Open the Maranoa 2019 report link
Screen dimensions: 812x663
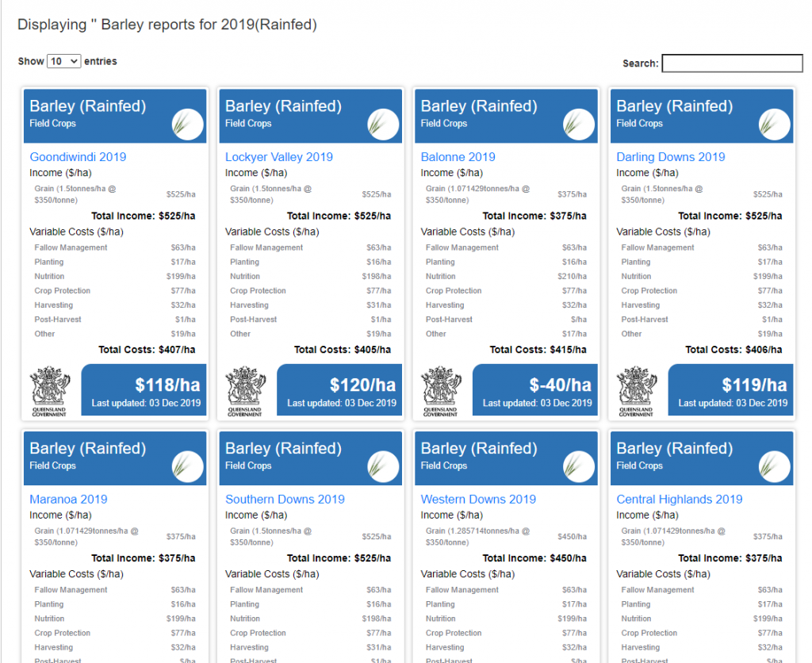click(68, 500)
